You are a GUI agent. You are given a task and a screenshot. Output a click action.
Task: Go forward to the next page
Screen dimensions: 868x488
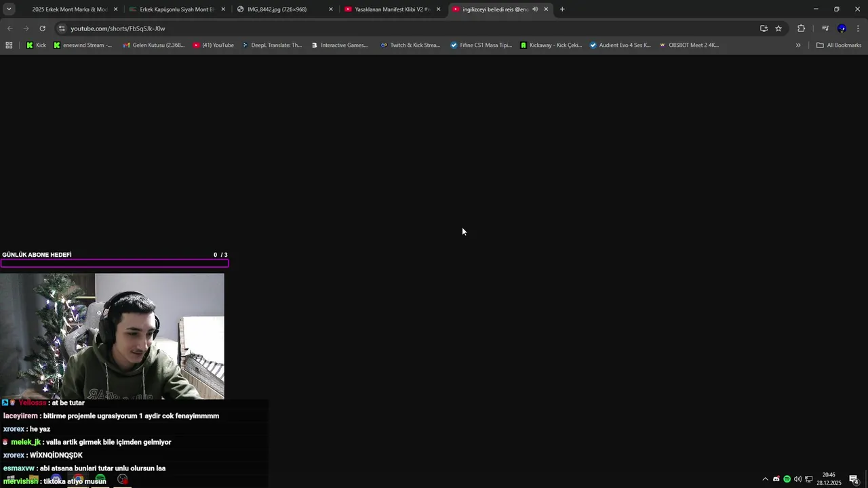(x=26, y=28)
